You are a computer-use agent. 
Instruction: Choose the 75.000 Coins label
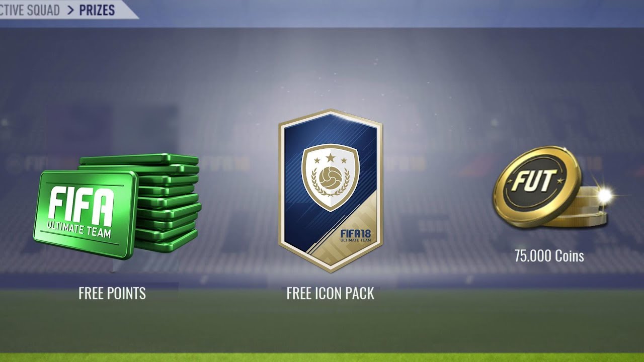549,256
